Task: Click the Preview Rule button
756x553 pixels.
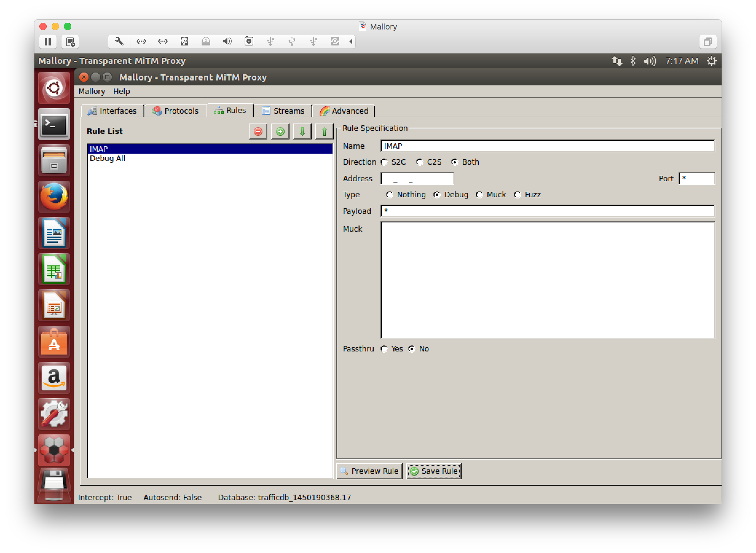Action: point(369,471)
